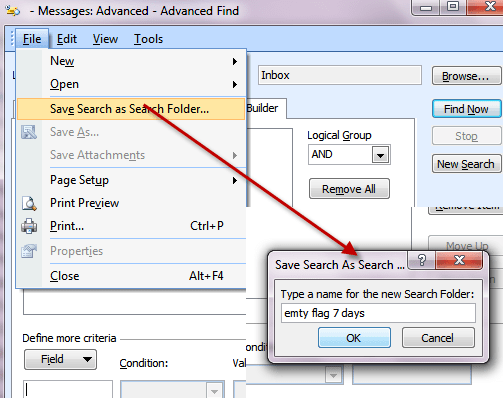Open the Edit menu
Image resolution: width=503 pixels, height=398 pixels.
[67, 39]
